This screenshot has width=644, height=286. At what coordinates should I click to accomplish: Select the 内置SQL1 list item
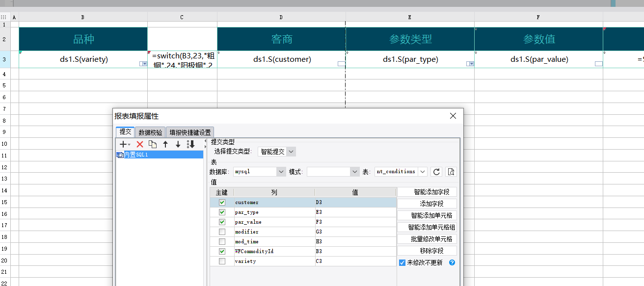[136, 155]
